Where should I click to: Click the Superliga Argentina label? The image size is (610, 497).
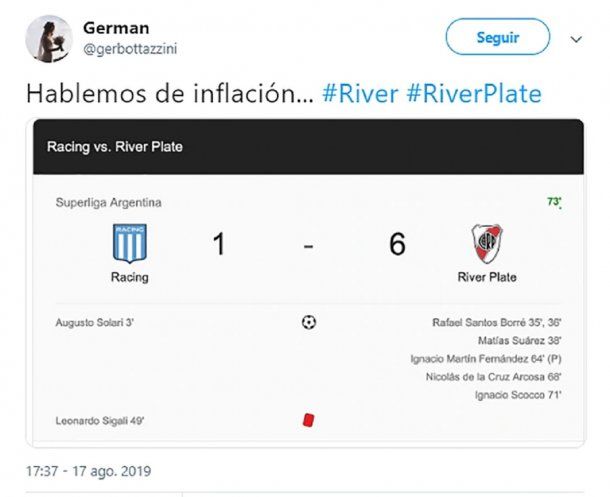(109, 203)
